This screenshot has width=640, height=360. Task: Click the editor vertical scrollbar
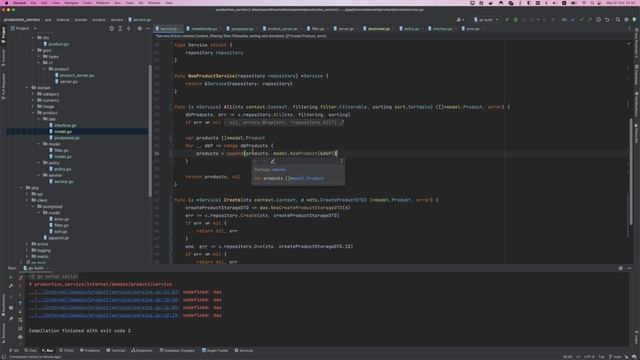(x=631, y=171)
